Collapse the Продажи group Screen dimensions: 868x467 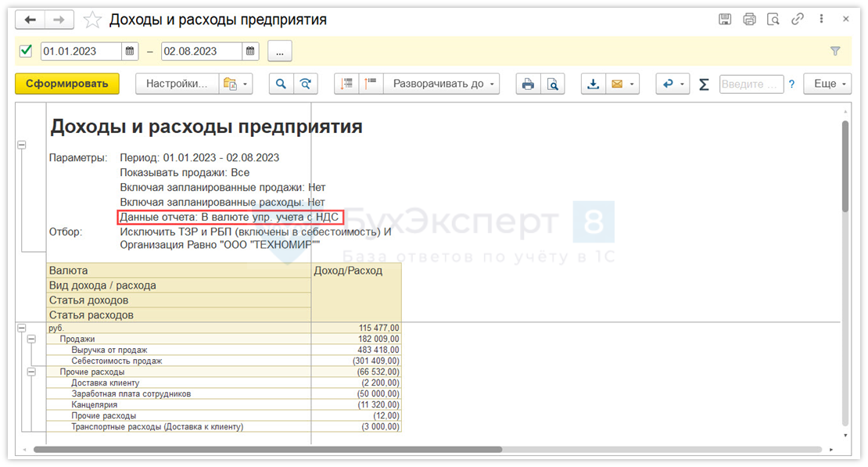pos(32,339)
